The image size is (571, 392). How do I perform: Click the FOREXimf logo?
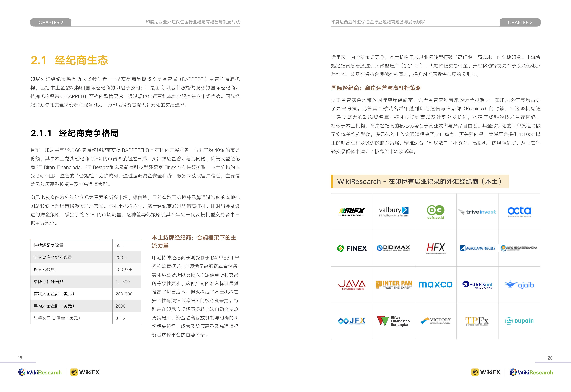pyautogui.click(x=477, y=285)
